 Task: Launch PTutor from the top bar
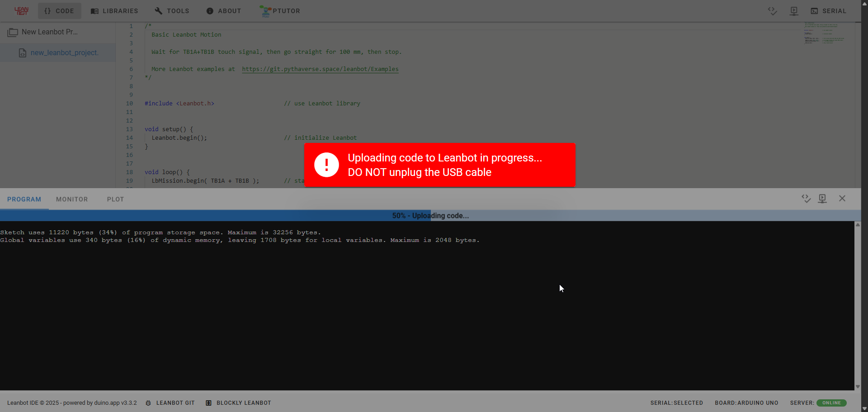coord(280,11)
